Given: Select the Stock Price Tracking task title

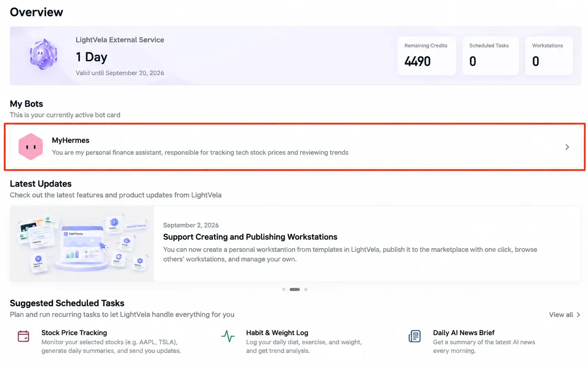Looking at the screenshot, I should tap(74, 332).
